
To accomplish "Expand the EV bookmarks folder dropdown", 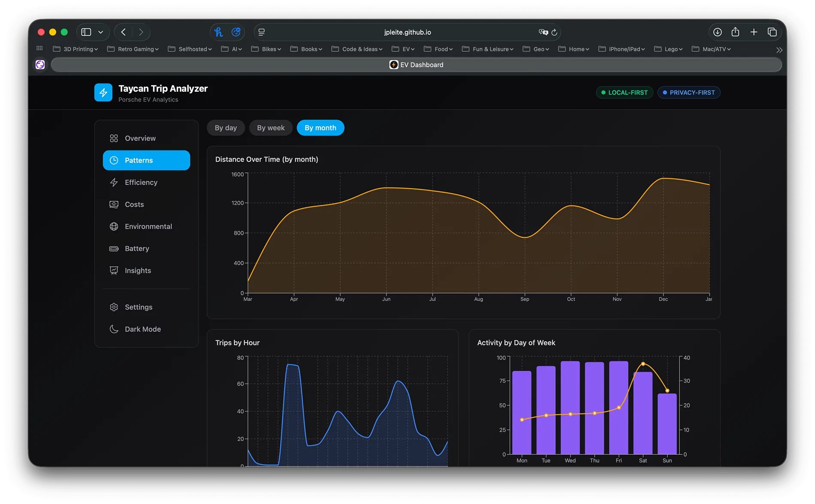I will (403, 49).
